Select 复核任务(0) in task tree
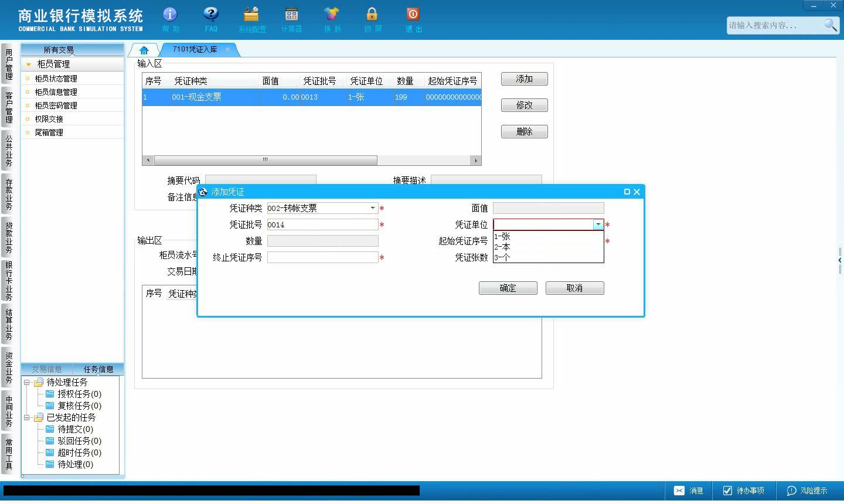Screen dimensions: 844x504 (79, 406)
